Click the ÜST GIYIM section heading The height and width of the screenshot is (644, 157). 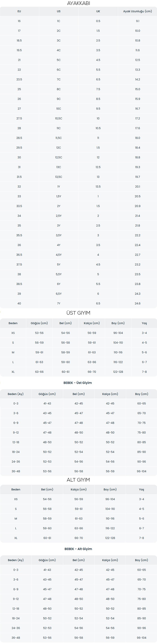click(x=78, y=313)
